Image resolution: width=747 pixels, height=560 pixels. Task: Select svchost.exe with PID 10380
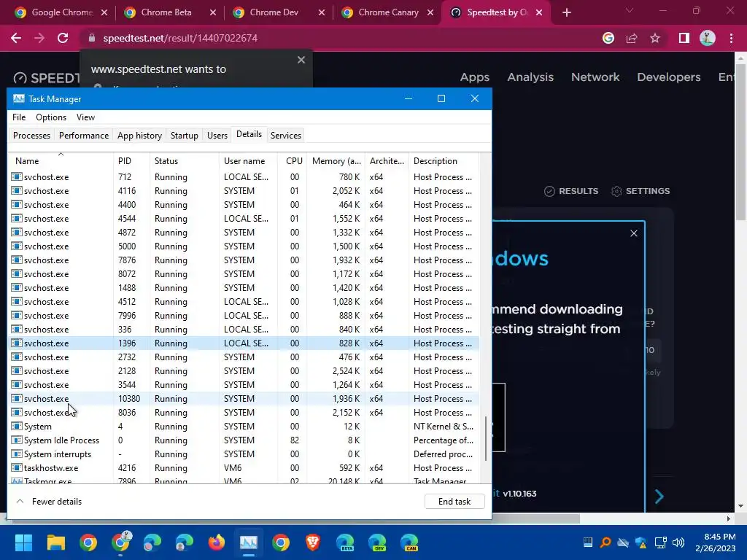click(244, 399)
